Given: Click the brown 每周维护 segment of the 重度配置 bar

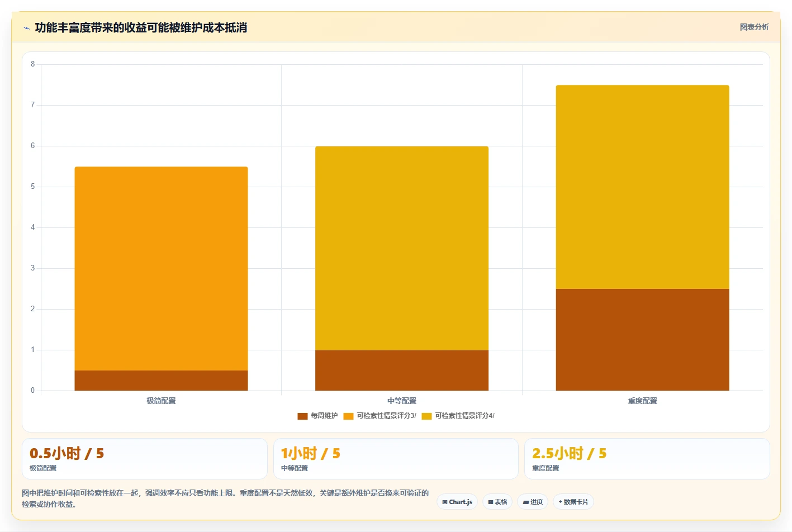Looking at the screenshot, I should tap(642, 340).
